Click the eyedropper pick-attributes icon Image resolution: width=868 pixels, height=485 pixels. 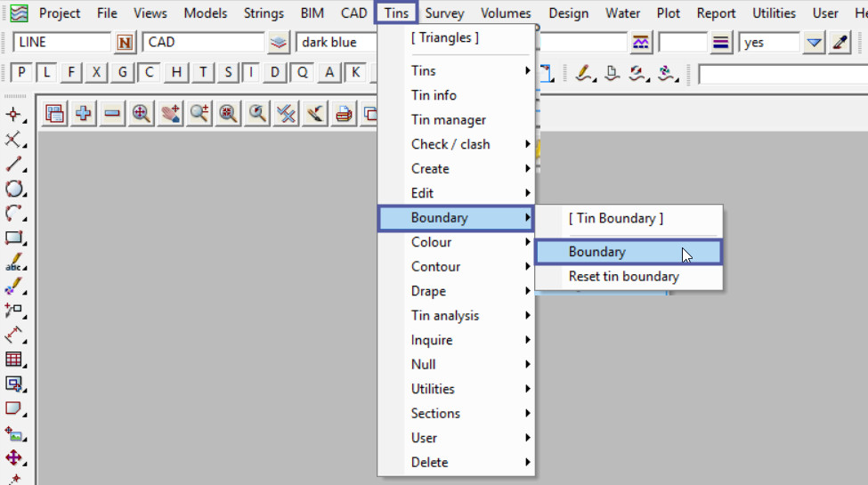(839, 43)
